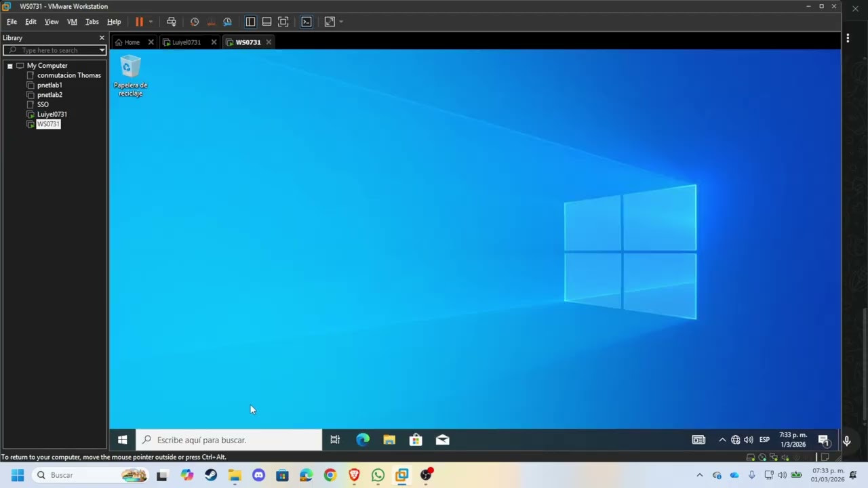
Task: Open the File menu
Action: click(x=12, y=22)
